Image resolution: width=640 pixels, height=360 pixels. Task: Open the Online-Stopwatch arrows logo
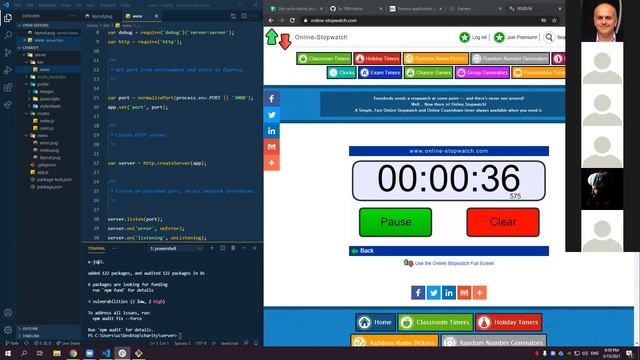click(278, 39)
